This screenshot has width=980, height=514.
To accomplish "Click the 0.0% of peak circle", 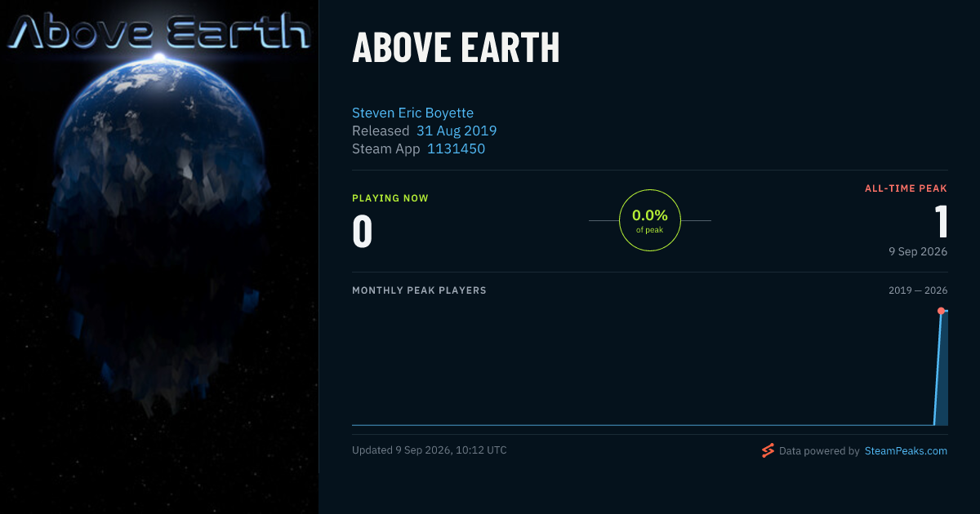I will click(x=650, y=220).
